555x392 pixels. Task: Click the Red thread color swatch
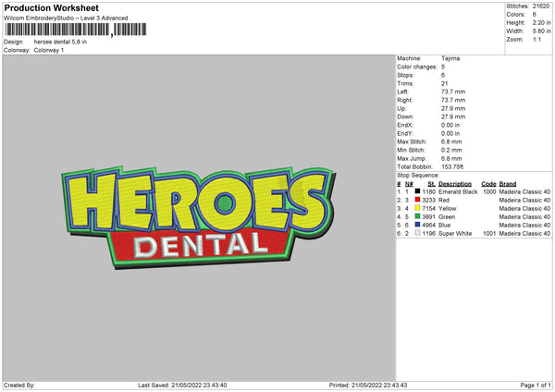418,200
